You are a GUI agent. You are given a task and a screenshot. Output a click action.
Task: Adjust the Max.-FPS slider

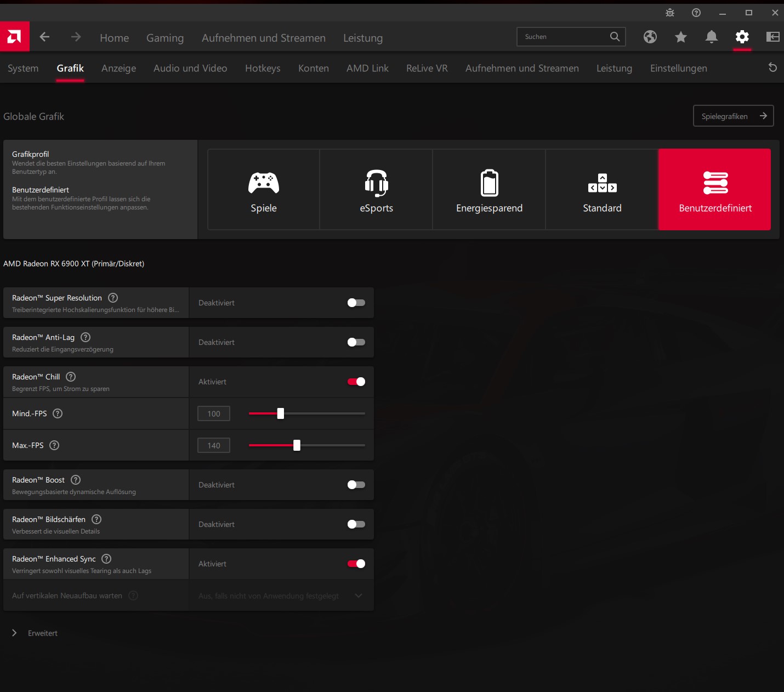point(297,445)
